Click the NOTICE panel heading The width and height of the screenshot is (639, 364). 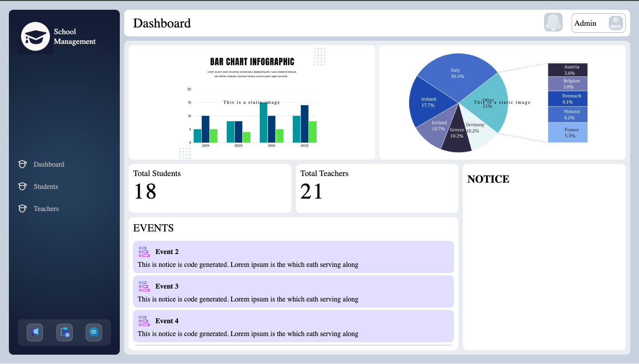[488, 179]
